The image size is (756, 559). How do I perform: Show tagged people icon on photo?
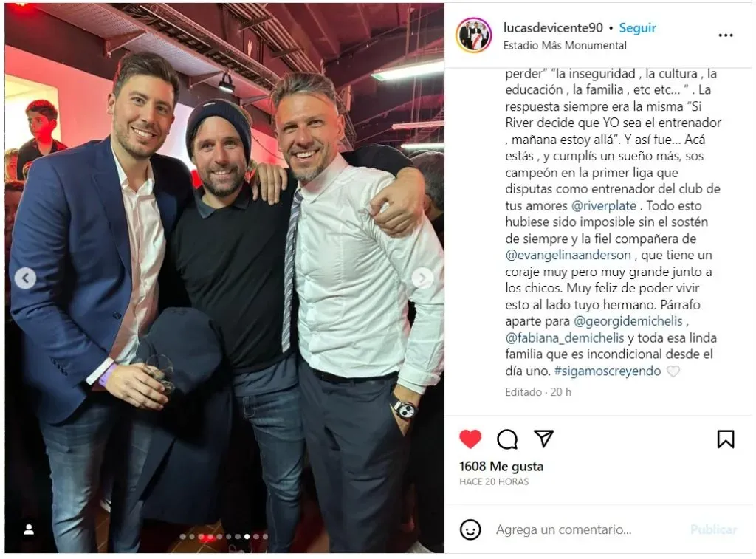click(x=29, y=529)
